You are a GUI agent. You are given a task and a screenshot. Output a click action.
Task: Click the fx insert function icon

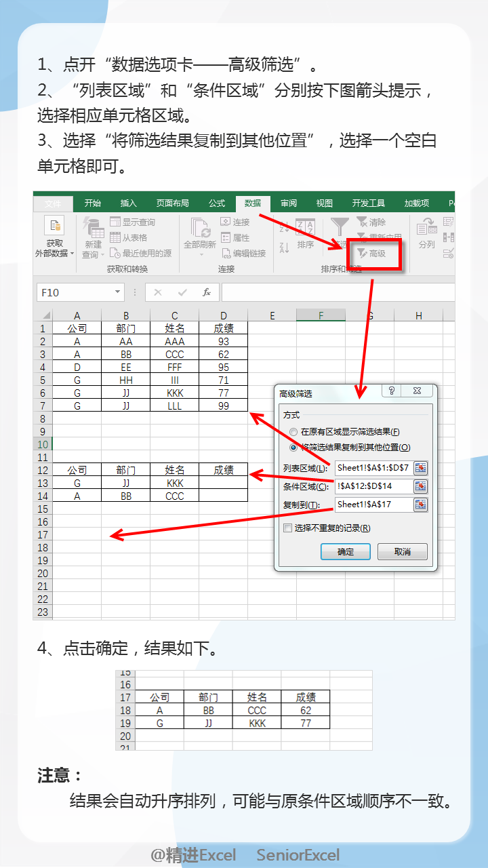point(207,292)
